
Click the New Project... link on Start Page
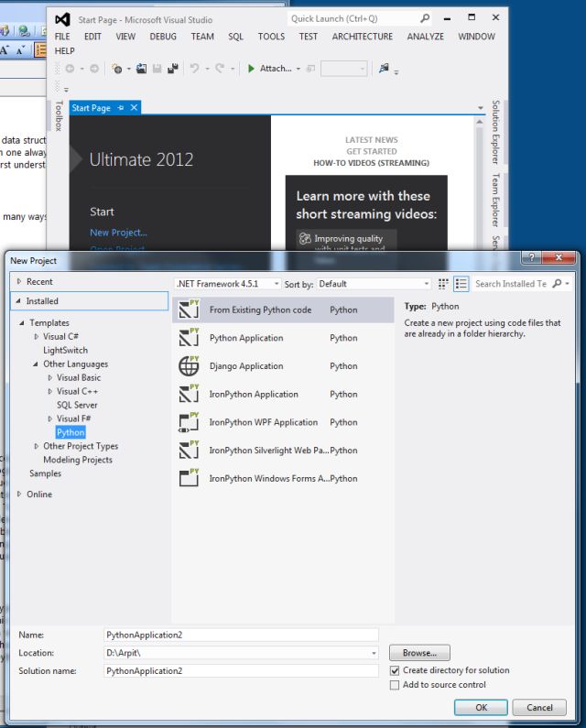pos(118,233)
